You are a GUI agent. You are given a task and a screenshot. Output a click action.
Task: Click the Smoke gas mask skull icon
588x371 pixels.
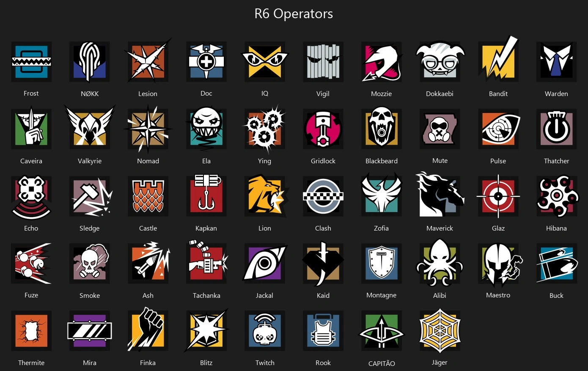pyautogui.click(x=90, y=263)
